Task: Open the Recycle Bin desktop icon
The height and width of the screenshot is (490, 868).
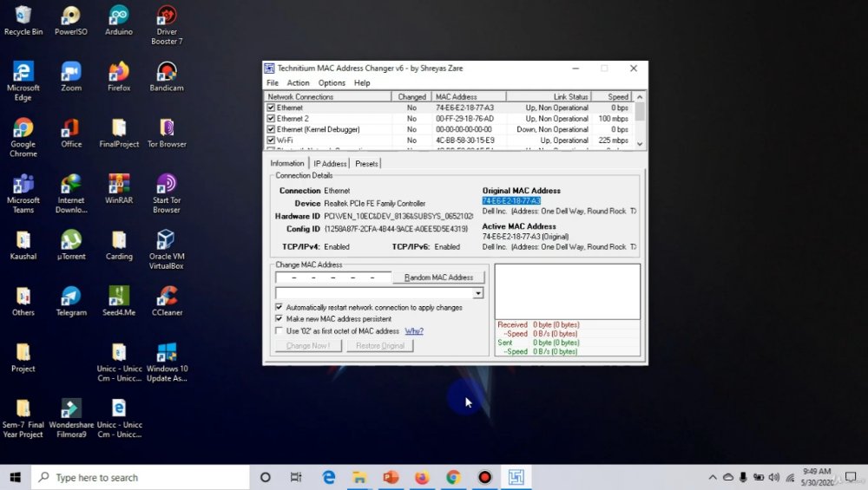Action: coord(23,21)
